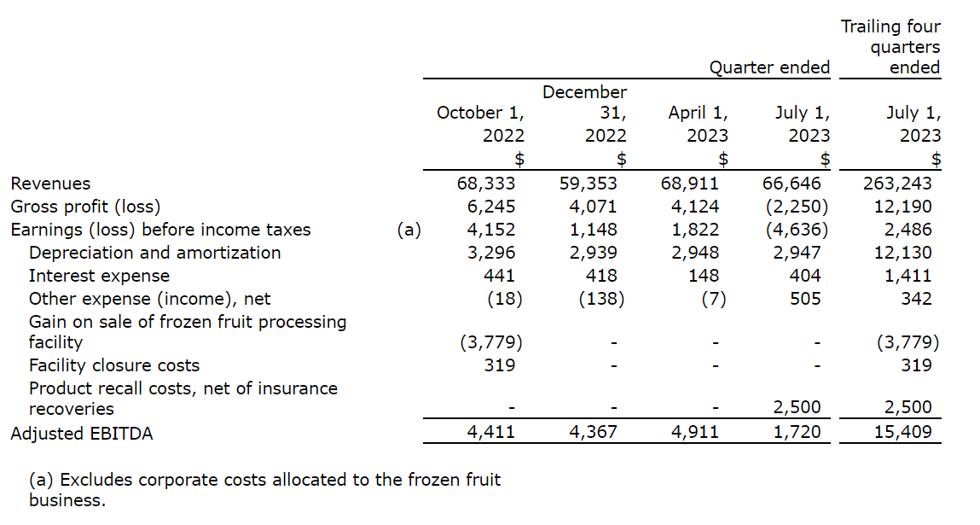Click the Revenues row label
The width and height of the screenshot is (980, 525).
pos(50,184)
